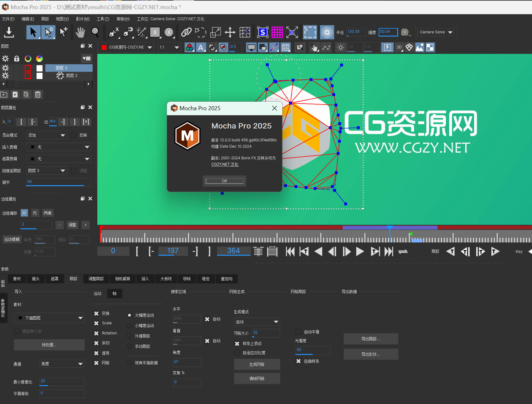
Task: Track forward with the tracking T arrow
Action: click(x=495, y=252)
